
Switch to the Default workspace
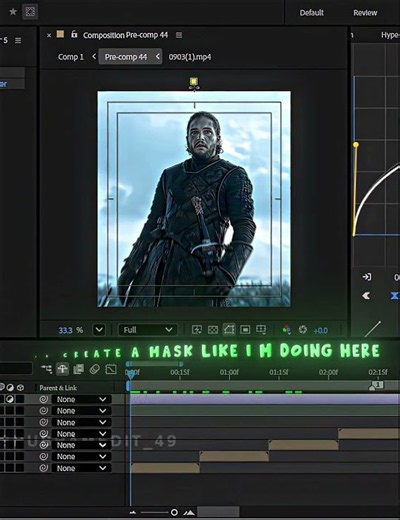(x=311, y=13)
